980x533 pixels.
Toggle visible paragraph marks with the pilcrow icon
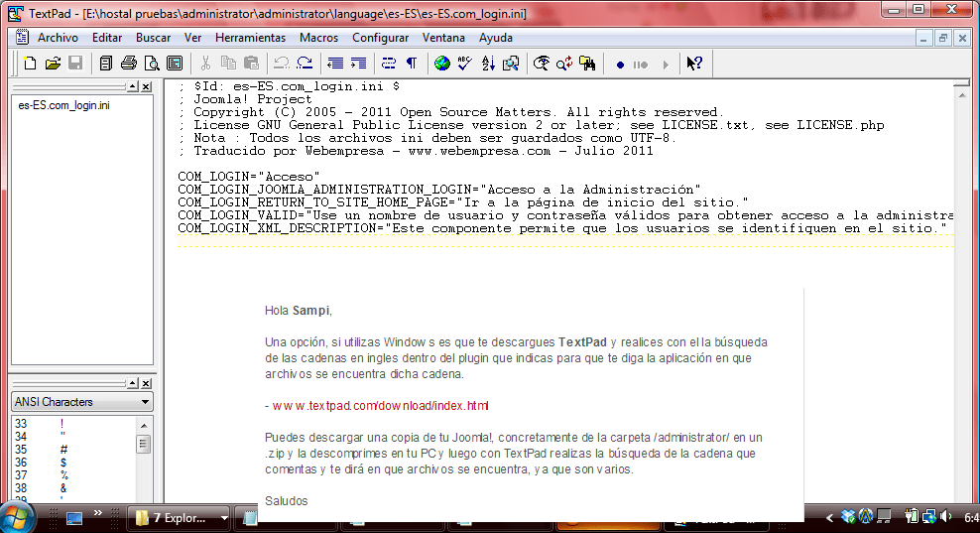(412, 64)
